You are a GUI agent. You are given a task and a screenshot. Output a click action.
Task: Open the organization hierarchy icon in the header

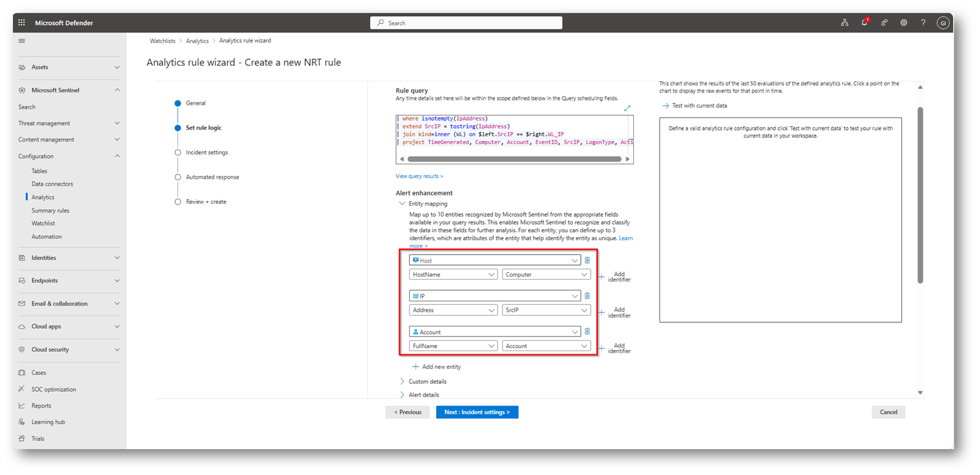(844, 23)
